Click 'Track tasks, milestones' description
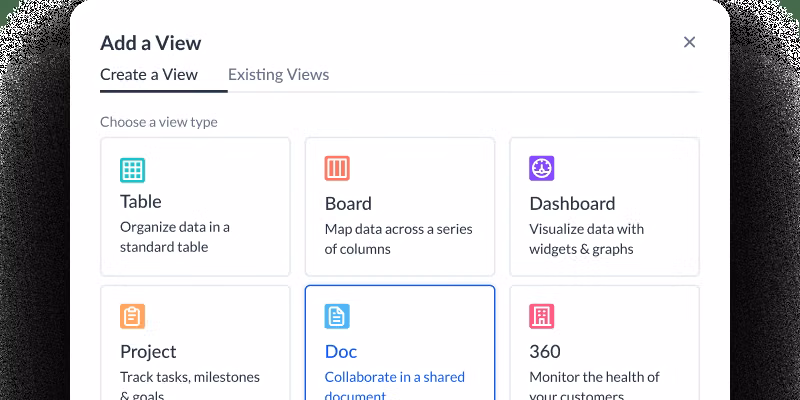 coord(190,377)
